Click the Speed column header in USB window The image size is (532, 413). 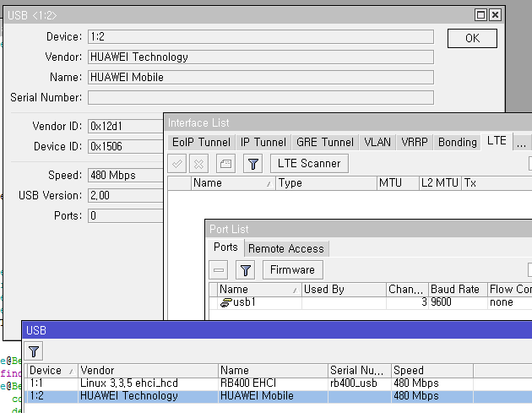click(x=432, y=371)
